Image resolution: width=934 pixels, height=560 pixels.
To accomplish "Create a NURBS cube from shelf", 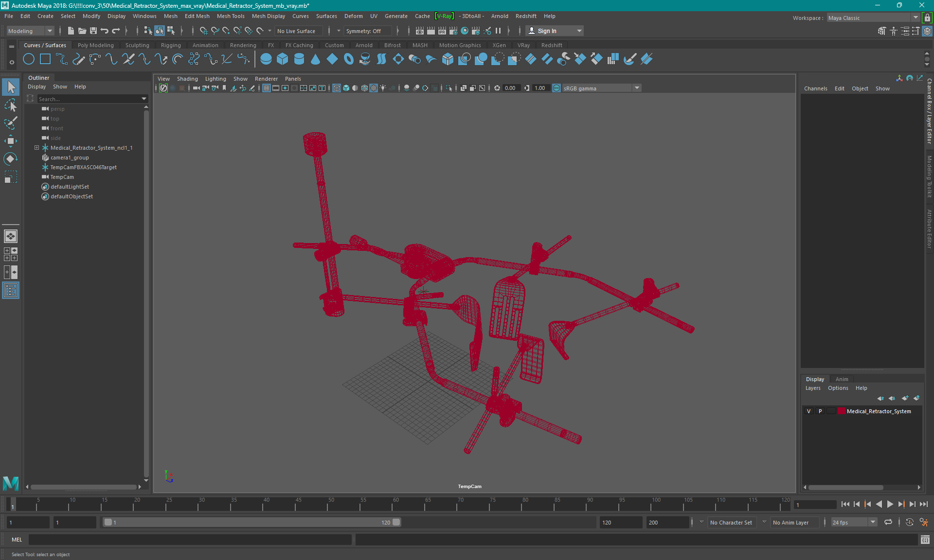I will pos(283,59).
